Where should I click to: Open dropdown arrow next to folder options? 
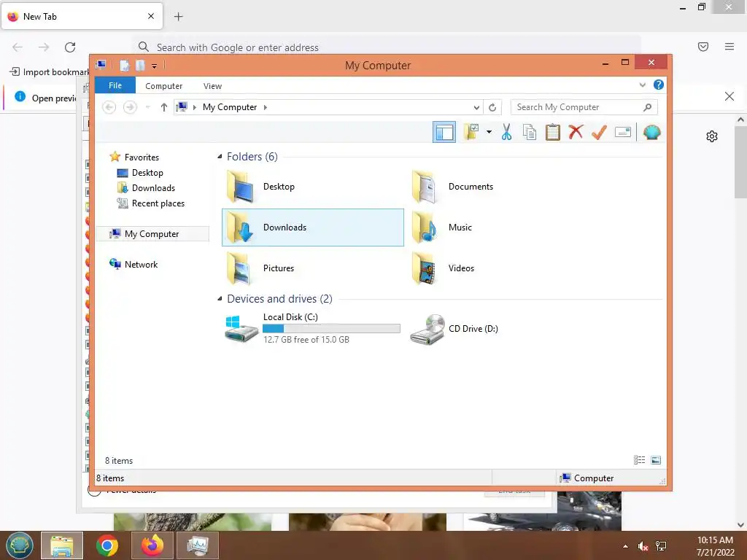coord(489,132)
